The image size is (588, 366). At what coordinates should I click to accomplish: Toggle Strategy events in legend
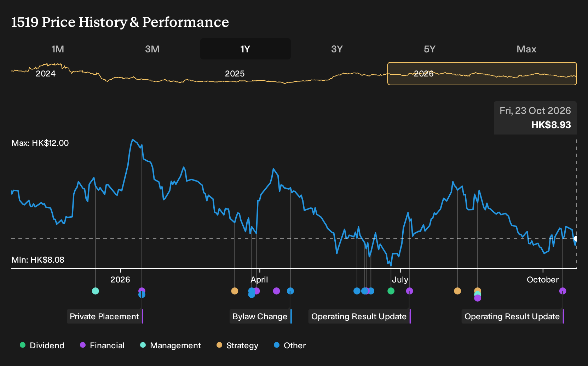[237, 345]
